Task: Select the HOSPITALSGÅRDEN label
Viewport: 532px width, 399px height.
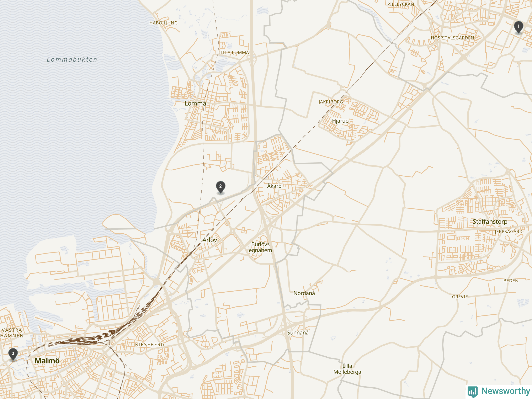Action: pyautogui.click(x=452, y=38)
